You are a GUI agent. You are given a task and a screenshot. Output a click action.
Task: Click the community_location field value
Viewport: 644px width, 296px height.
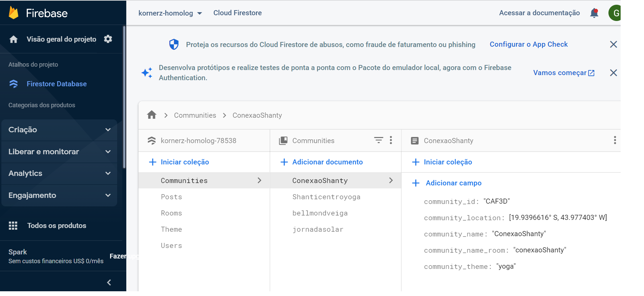[558, 218]
